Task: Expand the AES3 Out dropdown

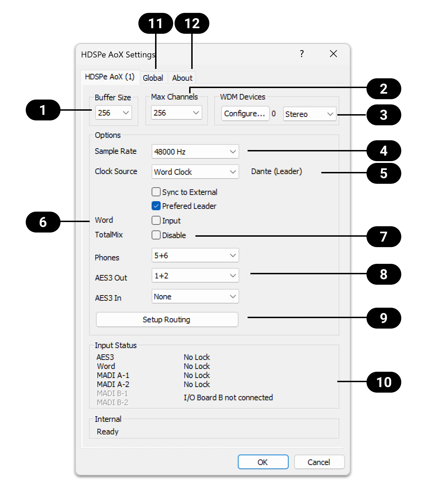Action: click(x=195, y=276)
